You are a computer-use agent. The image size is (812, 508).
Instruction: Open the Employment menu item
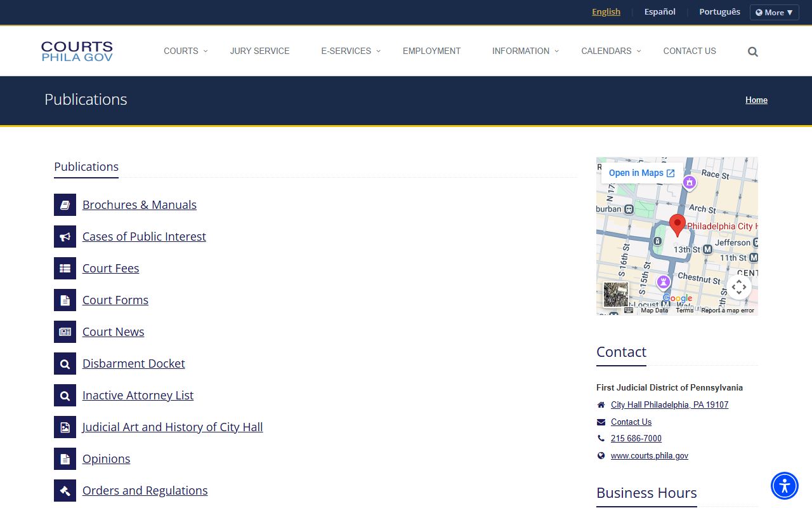pyautogui.click(x=432, y=51)
